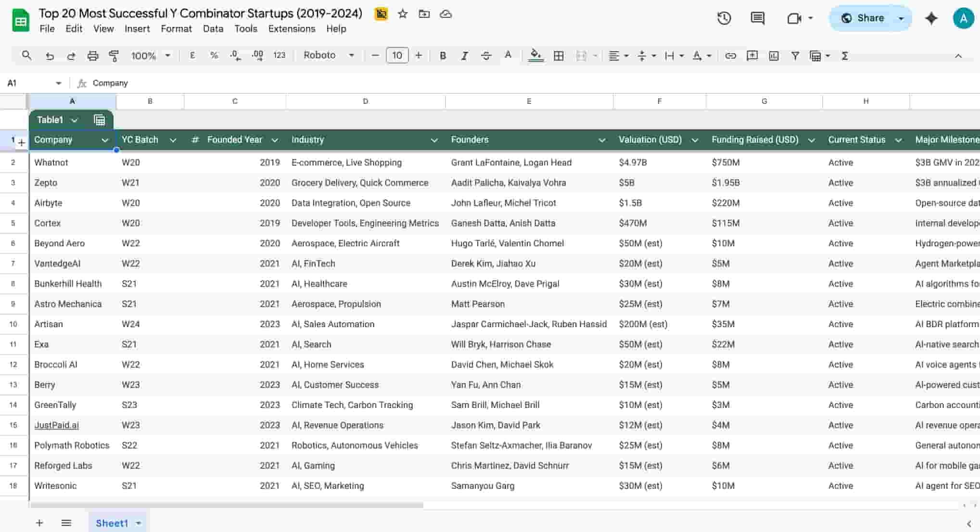
Task: Format as percent
Action: [x=214, y=55]
